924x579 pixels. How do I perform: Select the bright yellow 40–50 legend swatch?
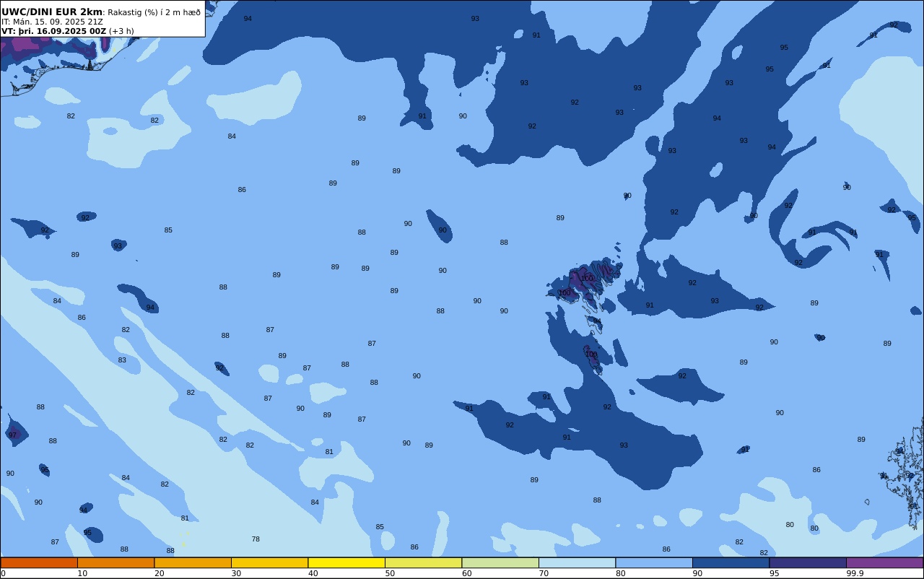pos(346,562)
